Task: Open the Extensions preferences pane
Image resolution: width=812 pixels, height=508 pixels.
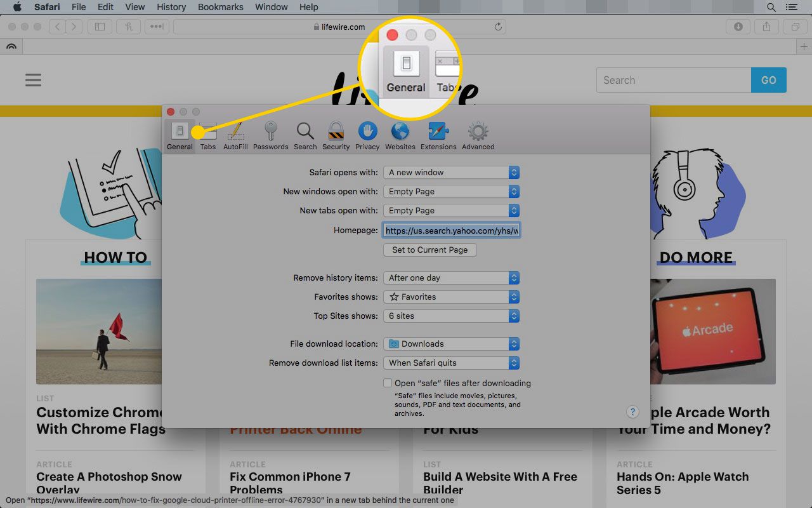Action: (x=438, y=136)
